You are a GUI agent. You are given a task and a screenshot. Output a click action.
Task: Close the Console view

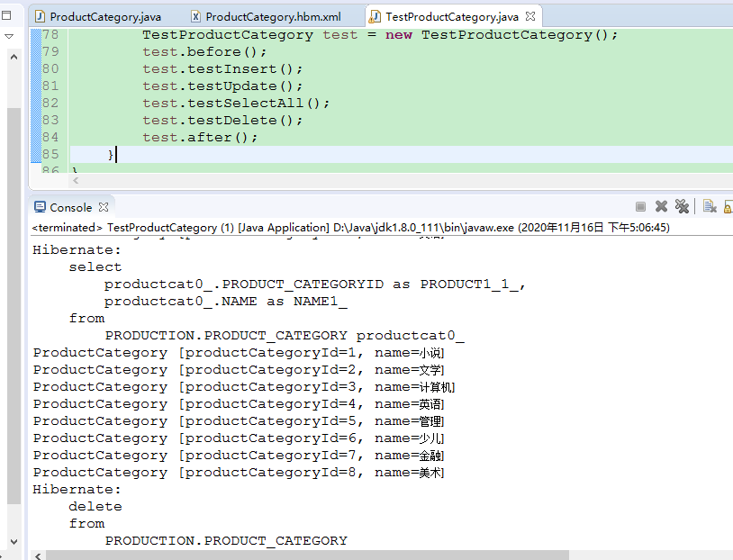[104, 207]
